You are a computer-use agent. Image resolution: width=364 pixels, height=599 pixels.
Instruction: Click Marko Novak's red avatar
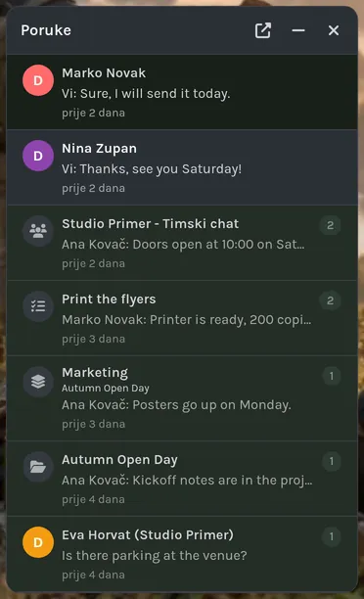(x=38, y=80)
